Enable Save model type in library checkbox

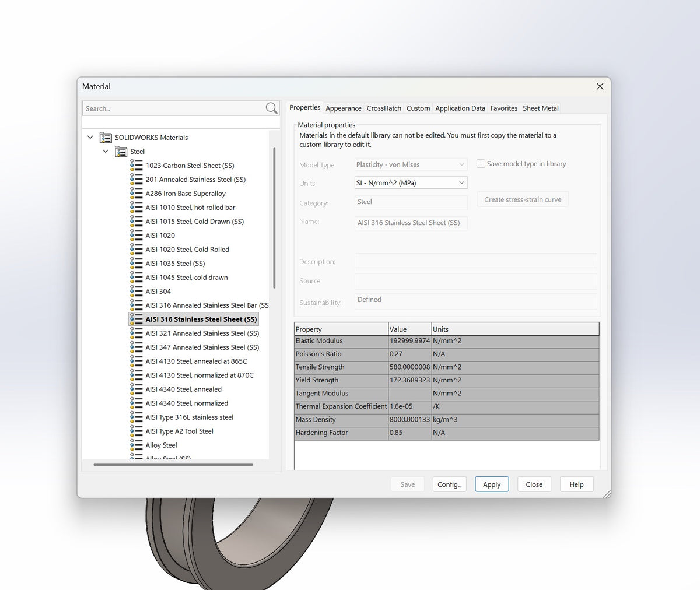tap(481, 164)
